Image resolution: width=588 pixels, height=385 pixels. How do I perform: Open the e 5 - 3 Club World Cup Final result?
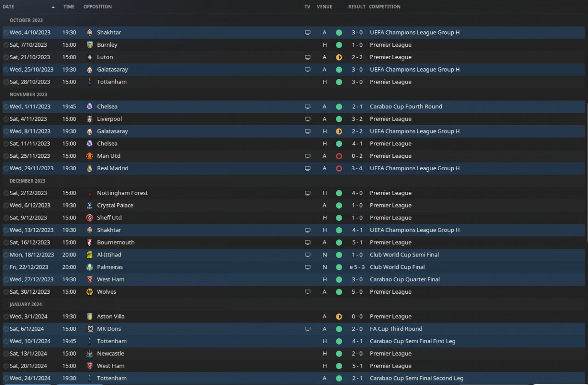[x=356, y=267]
